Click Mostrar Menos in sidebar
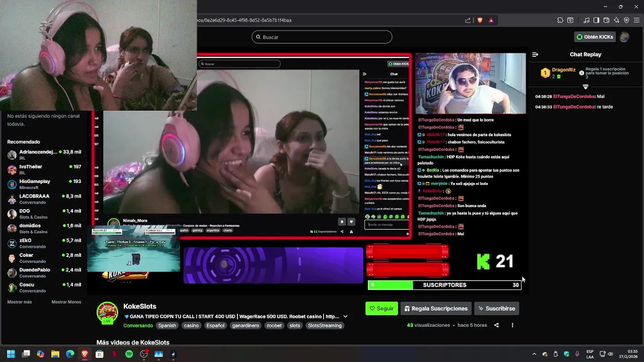Image resolution: width=644 pixels, height=362 pixels. tap(66, 302)
